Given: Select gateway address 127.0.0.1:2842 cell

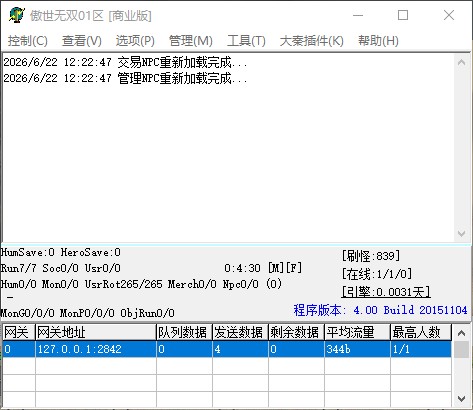Looking at the screenshot, I should tap(96, 349).
